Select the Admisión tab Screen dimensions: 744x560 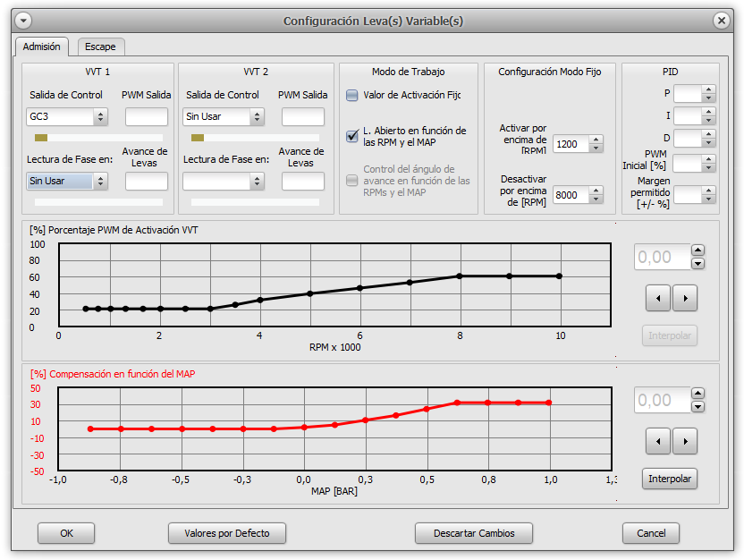[42, 47]
